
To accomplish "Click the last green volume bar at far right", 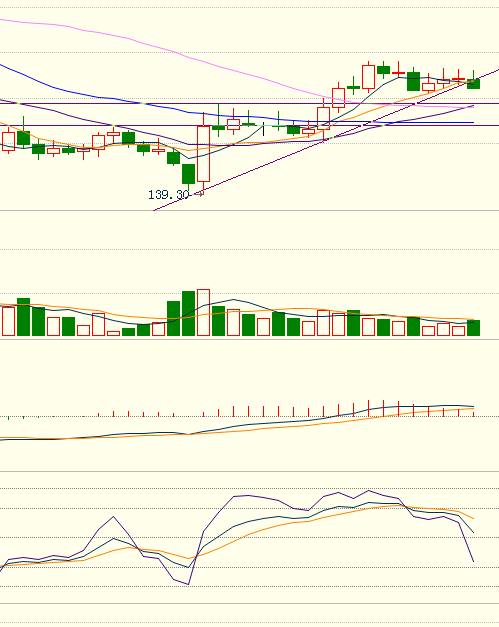I will click(x=473, y=327).
